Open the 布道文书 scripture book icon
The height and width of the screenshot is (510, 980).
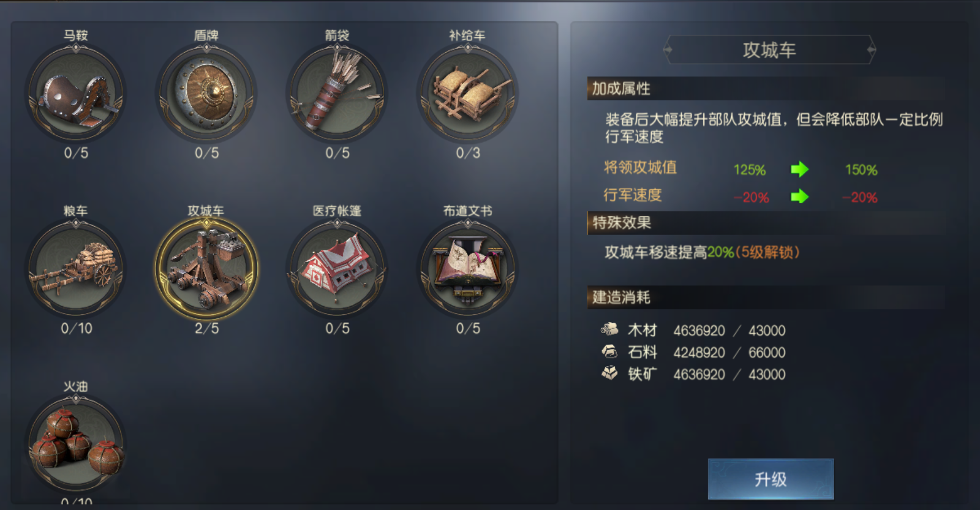tap(468, 269)
